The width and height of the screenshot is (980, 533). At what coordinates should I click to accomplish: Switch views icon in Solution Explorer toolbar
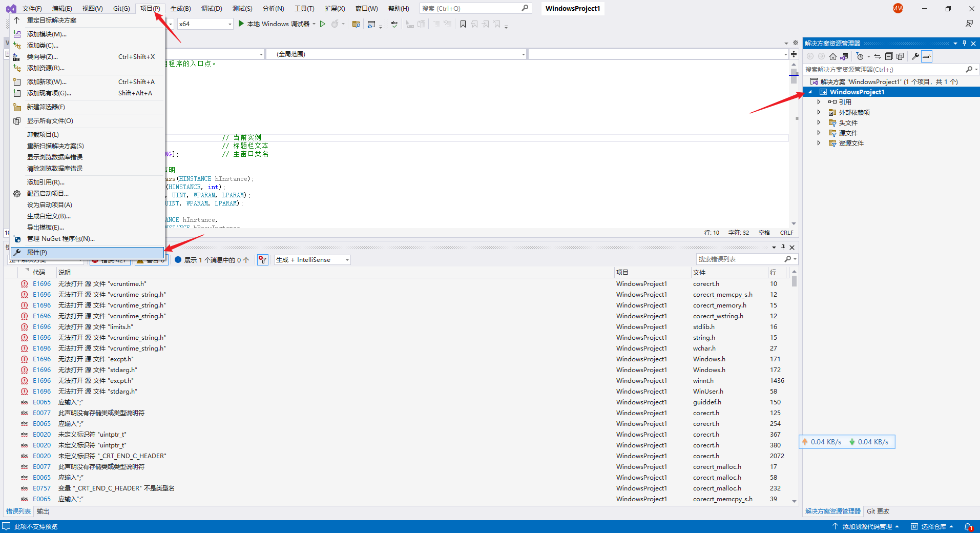(x=844, y=56)
